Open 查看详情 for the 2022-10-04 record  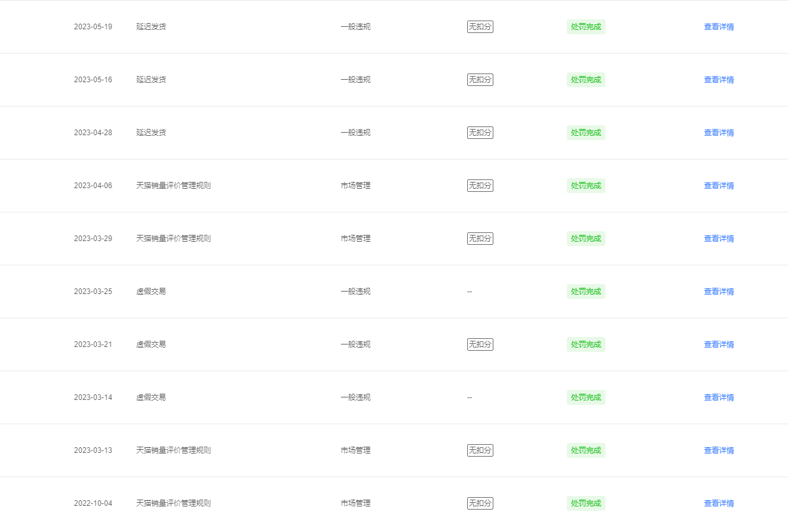[719, 503]
